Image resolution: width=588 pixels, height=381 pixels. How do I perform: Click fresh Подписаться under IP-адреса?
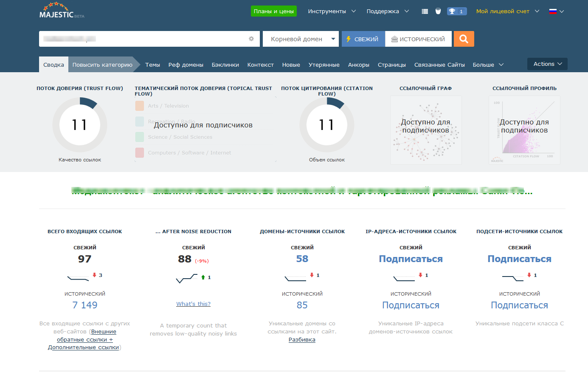pyautogui.click(x=411, y=259)
